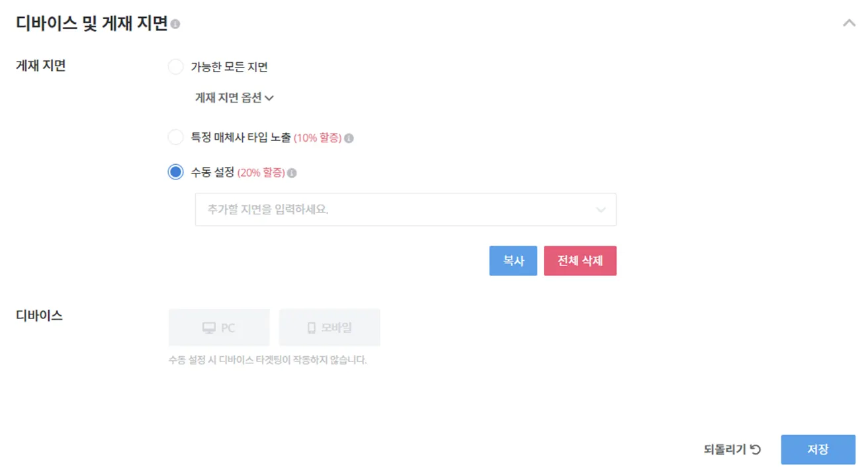Collapse the section with the top-right chevron

[x=849, y=24]
